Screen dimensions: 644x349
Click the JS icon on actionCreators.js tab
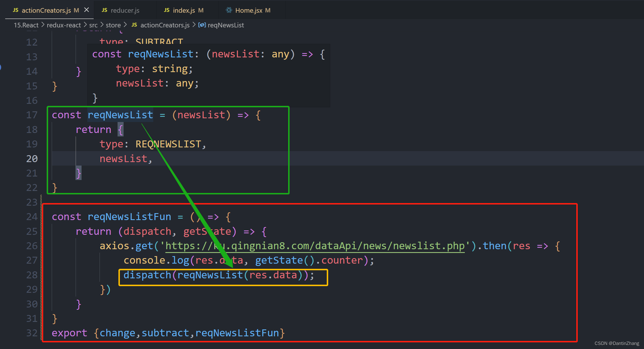(x=16, y=10)
